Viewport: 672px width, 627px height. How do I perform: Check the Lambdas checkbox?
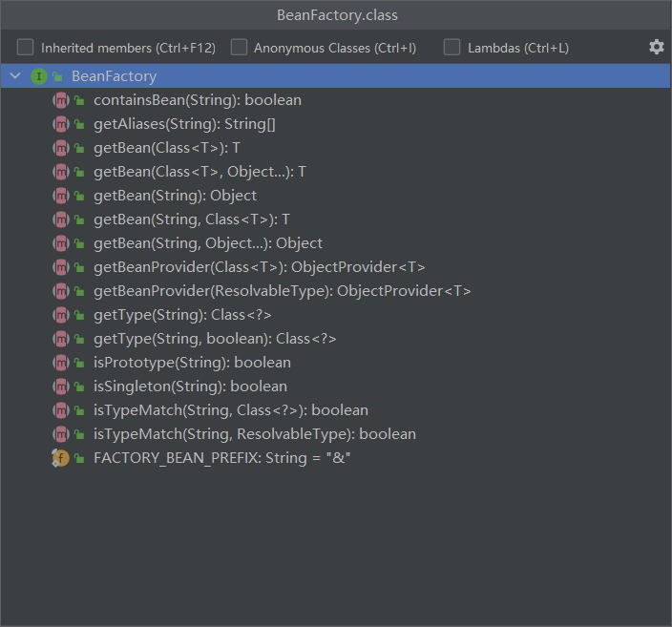click(x=452, y=47)
